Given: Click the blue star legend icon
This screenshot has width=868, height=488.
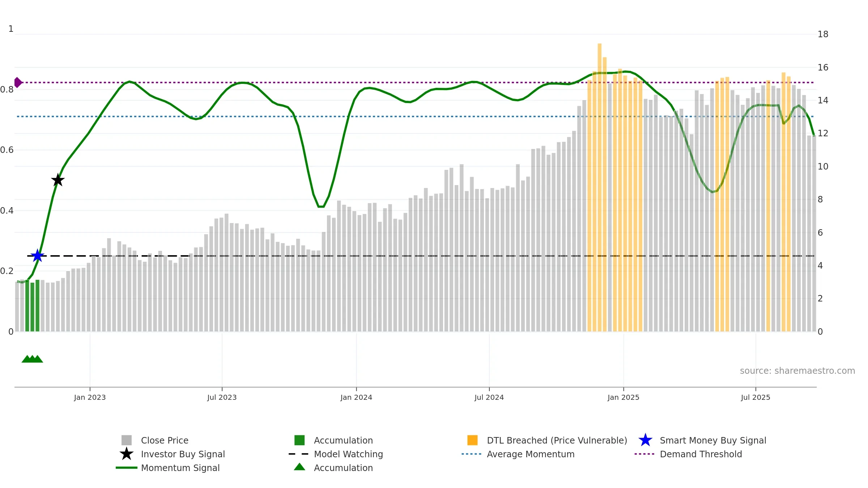Looking at the screenshot, I should pos(645,440).
